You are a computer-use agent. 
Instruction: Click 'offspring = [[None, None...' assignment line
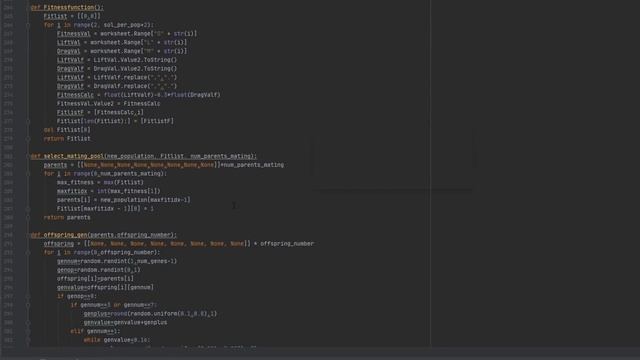click(x=179, y=244)
